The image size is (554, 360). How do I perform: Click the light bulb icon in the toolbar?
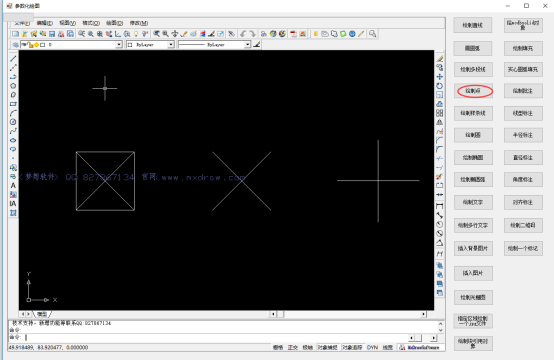(136, 34)
